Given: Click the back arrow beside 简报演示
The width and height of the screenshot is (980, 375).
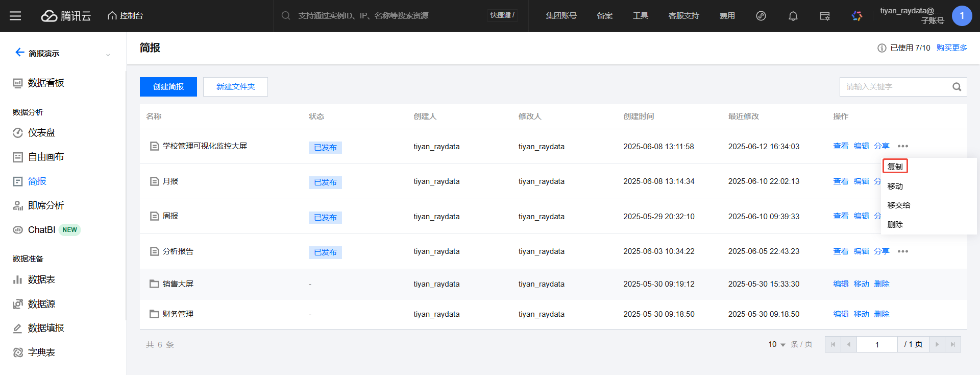Looking at the screenshot, I should click(x=19, y=53).
